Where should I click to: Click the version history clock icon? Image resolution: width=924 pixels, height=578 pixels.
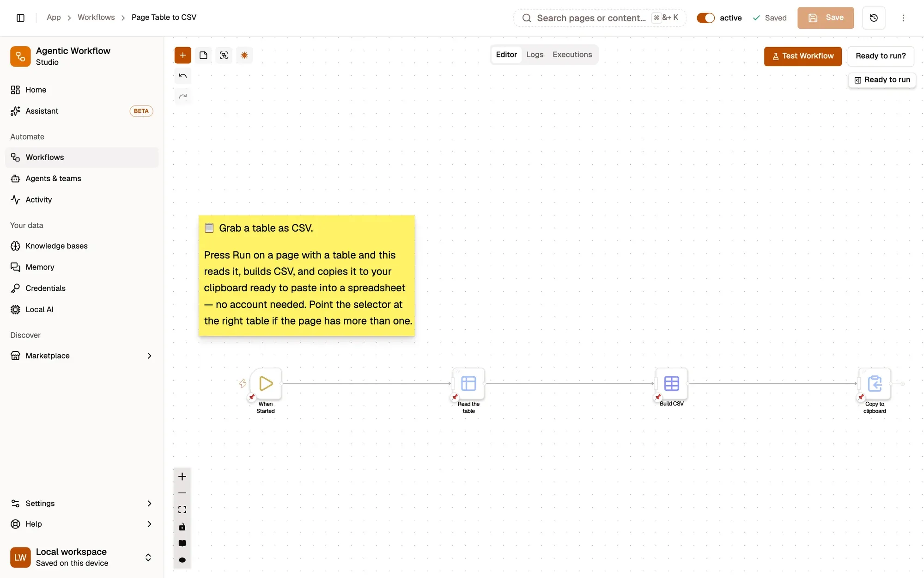click(x=874, y=18)
